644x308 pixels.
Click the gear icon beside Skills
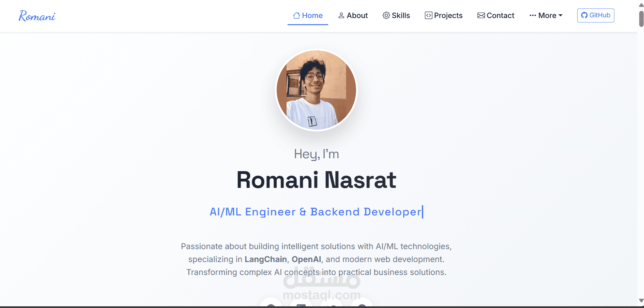coord(386,15)
